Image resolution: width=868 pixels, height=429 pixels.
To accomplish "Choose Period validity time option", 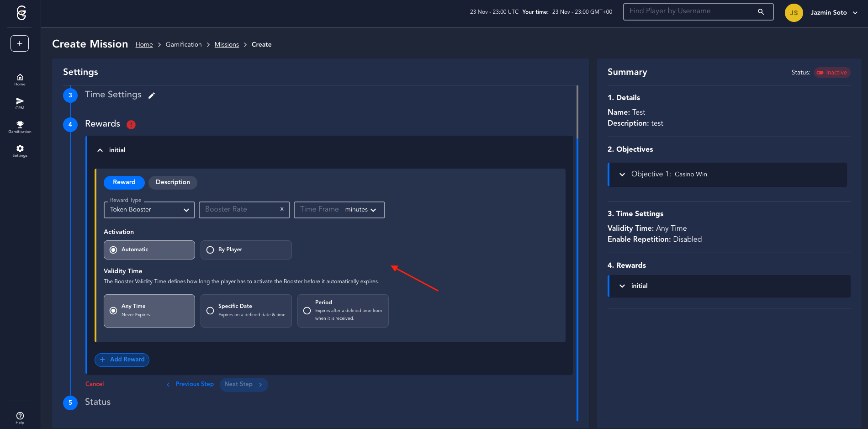I will point(343,311).
